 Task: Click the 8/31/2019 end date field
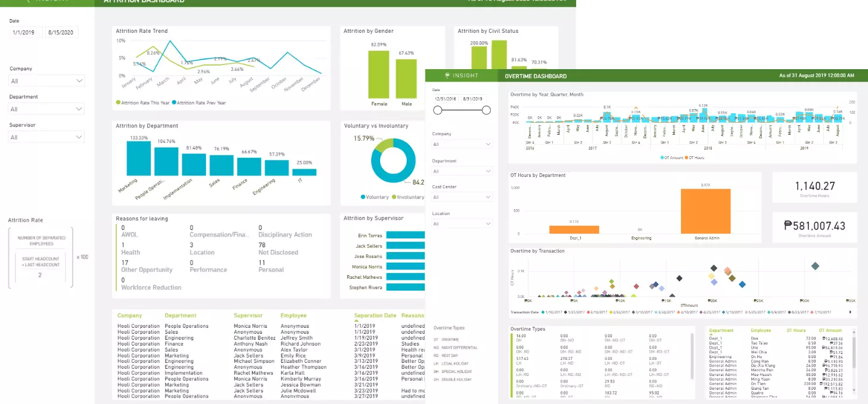472,98
